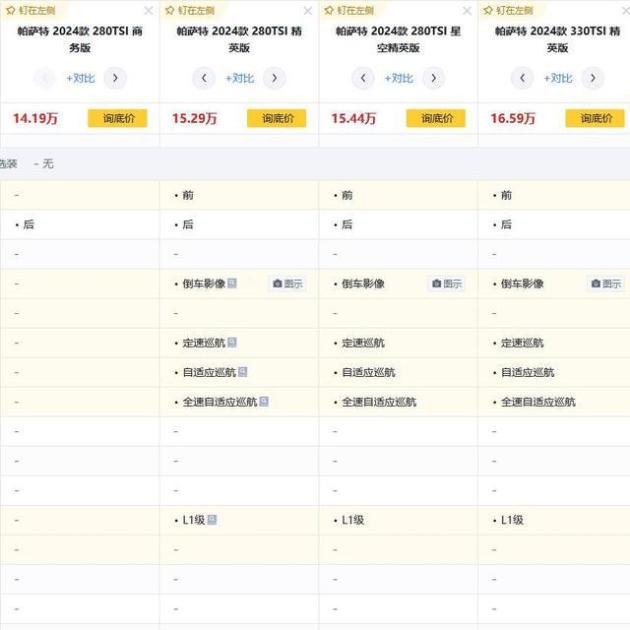Click previous arrow in 280TSI 星空精英版 column
This screenshot has width=630, height=630.
(x=363, y=78)
